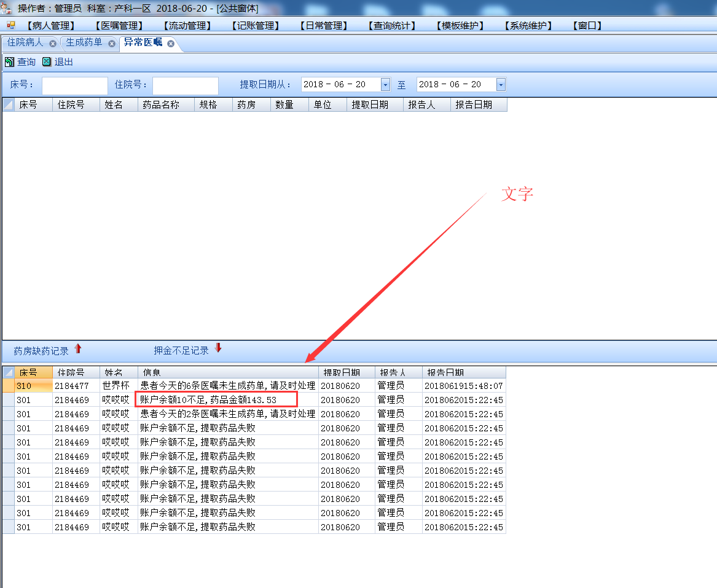
Task: Open the 病人管理 menu
Action: 50,26
